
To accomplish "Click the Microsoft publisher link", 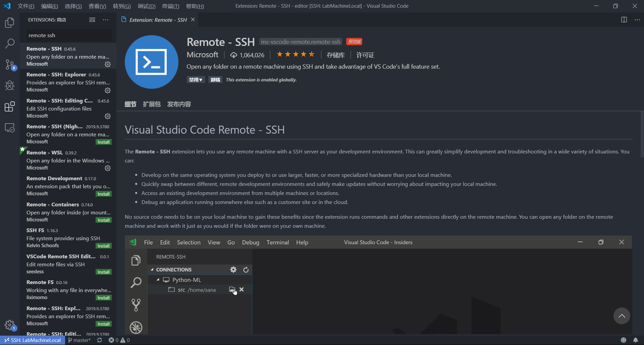I will [x=202, y=55].
